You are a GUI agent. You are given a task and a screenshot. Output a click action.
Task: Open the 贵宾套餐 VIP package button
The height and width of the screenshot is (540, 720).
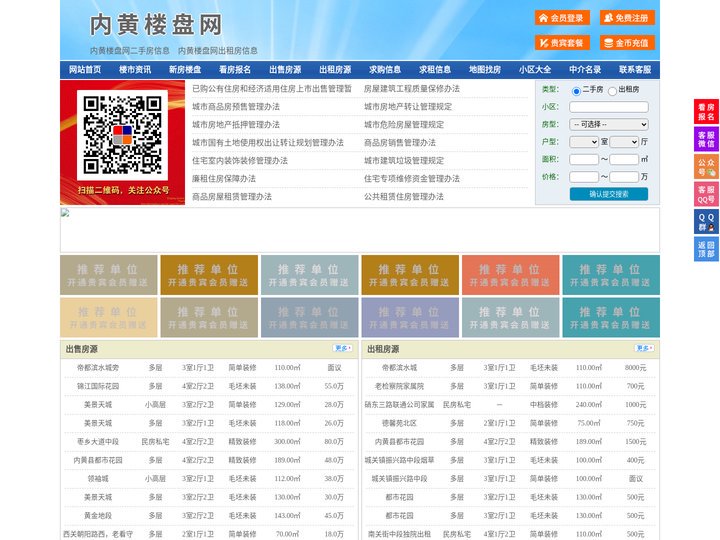point(562,43)
